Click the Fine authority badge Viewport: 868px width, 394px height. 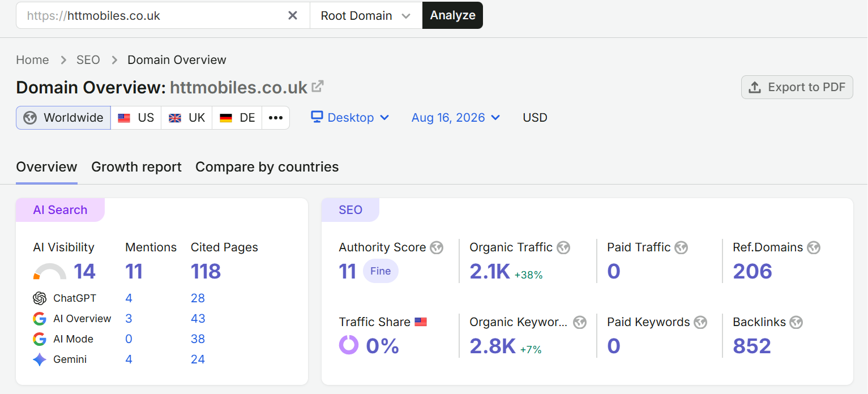[380, 271]
